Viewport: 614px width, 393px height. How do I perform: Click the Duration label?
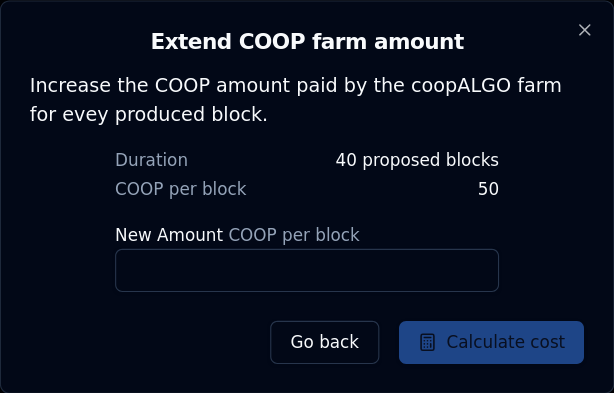[152, 160]
